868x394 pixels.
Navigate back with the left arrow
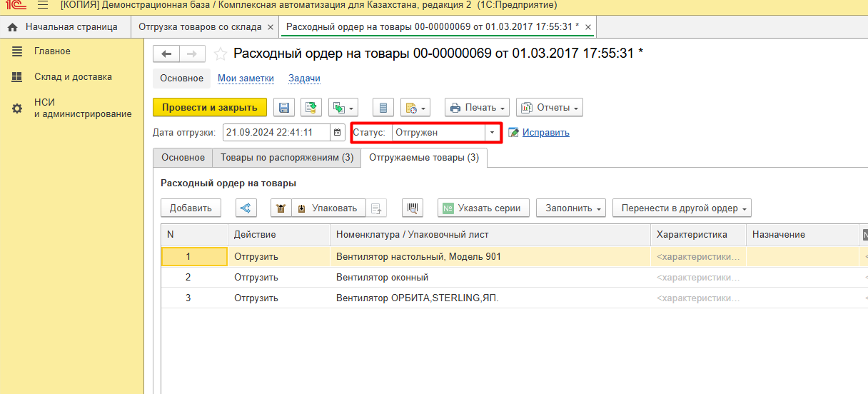click(167, 54)
